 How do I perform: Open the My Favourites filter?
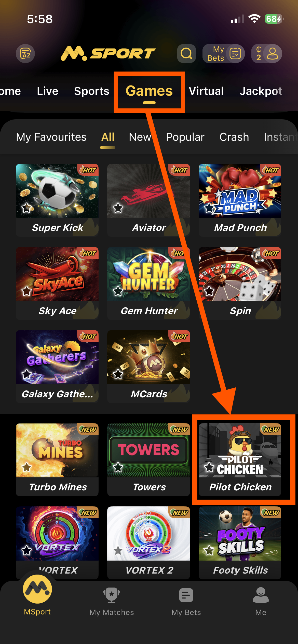51,137
